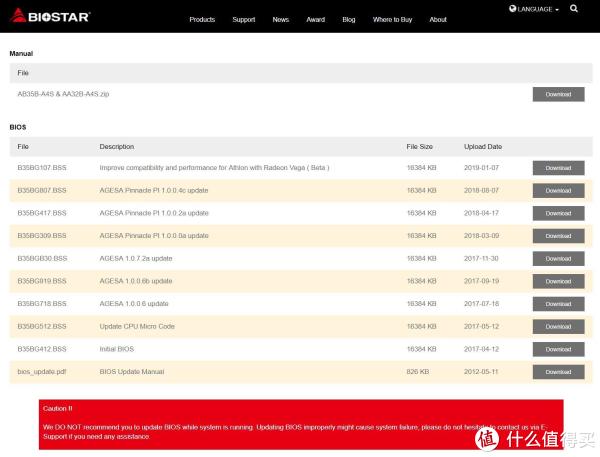Download B35BG718.BSS BIOS file

point(558,304)
